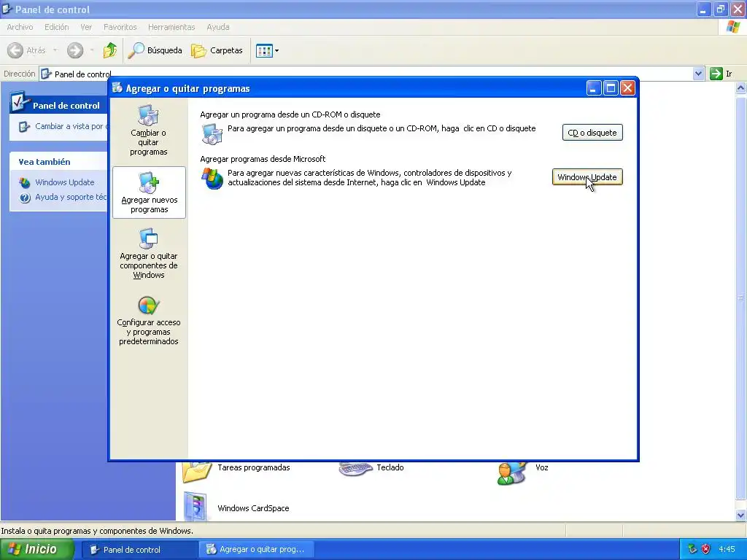This screenshot has height=560, width=747.
Task: Click the Windows flag logo in menu bar
Action: 732,27
